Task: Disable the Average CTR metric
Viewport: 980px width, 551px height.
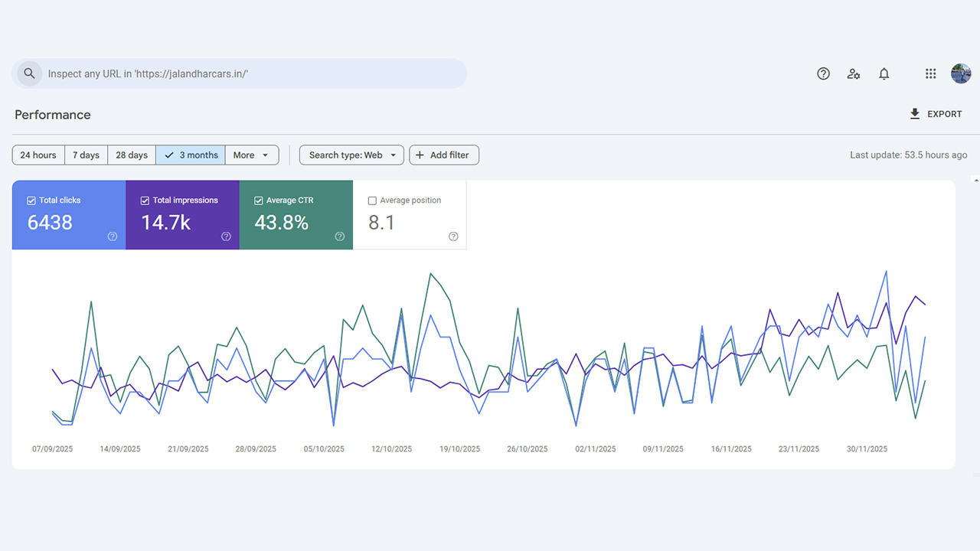Action: [x=258, y=200]
